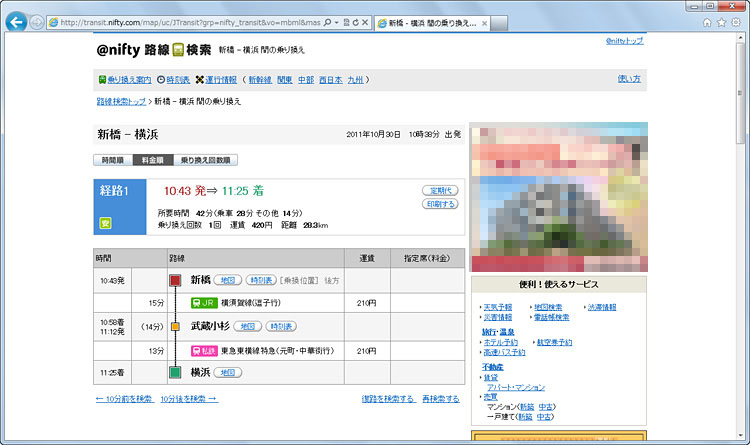Open the 渋滞情報 service link
This screenshot has width=750, height=445.
[602, 307]
